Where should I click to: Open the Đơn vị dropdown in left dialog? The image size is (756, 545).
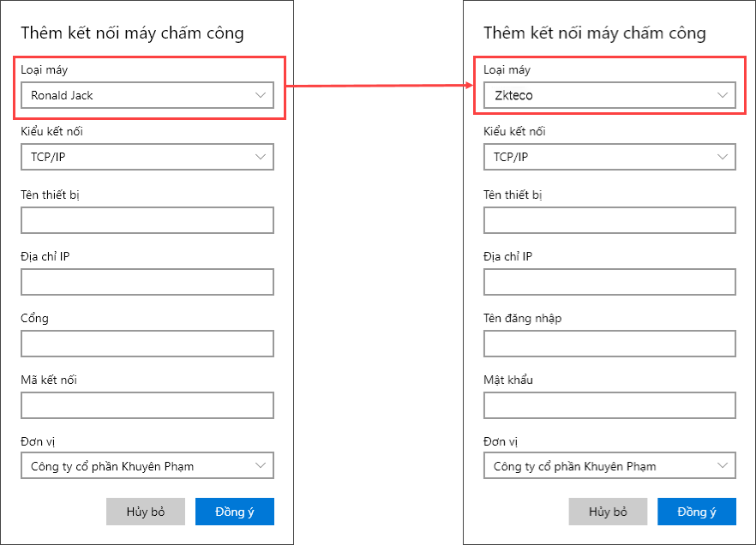[147, 466]
